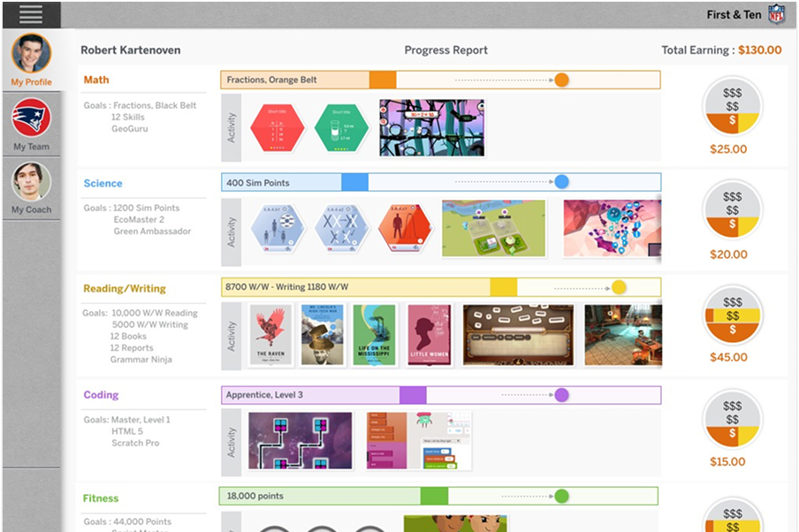
Task: Open the green island Science game thumbnail
Action: [493, 228]
